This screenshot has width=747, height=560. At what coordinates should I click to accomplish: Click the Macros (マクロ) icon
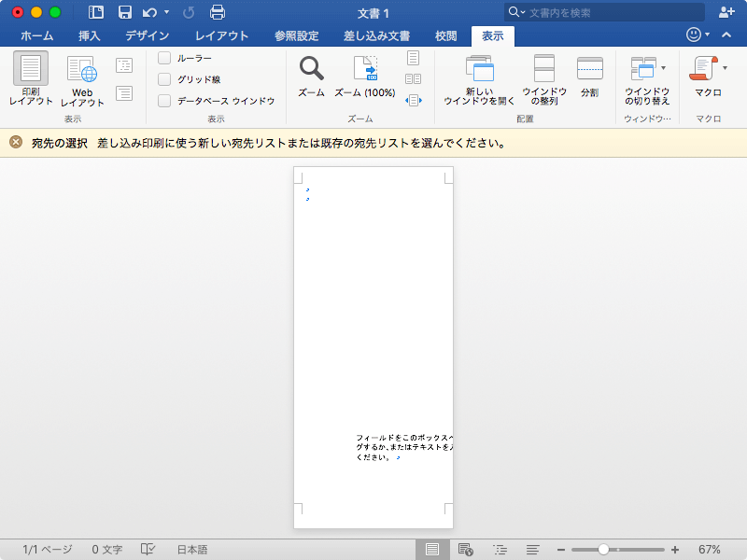[x=704, y=68]
